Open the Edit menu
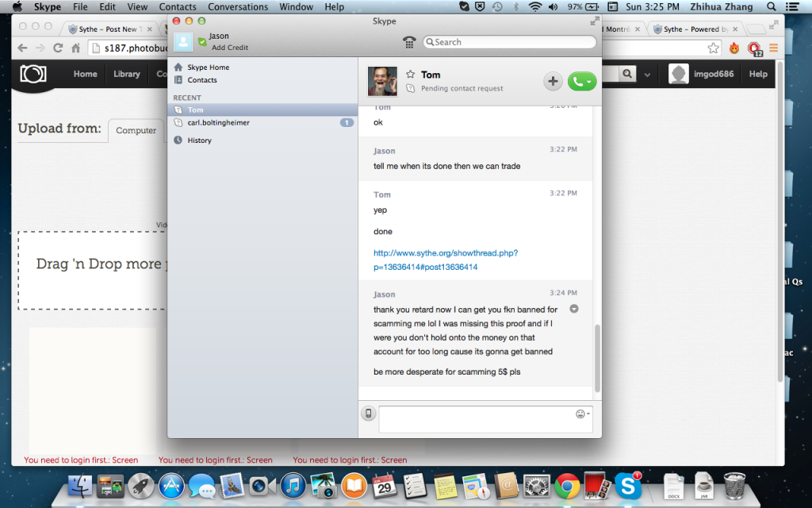The height and width of the screenshot is (508, 812). tap(108, 6)
